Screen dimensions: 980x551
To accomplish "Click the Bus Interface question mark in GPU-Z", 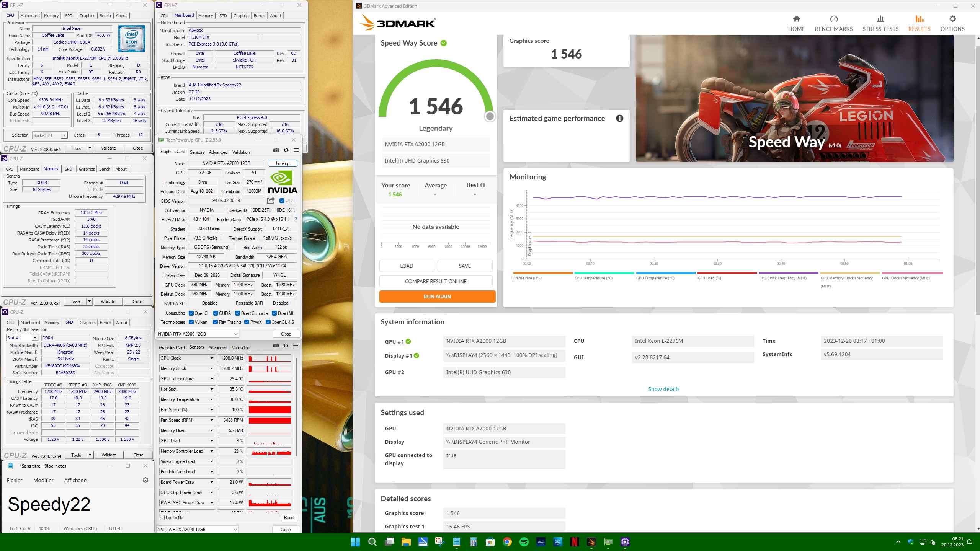I will 296,219.
